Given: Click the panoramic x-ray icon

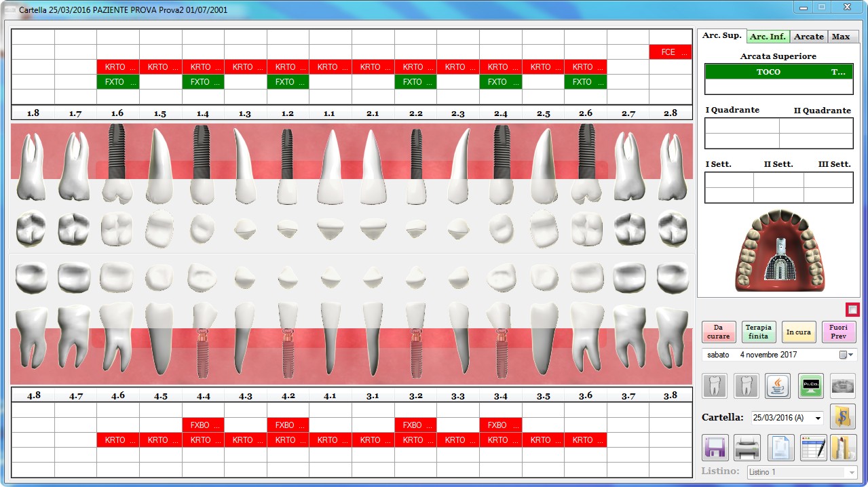Looking at the screenshot, I should [843, 386].
